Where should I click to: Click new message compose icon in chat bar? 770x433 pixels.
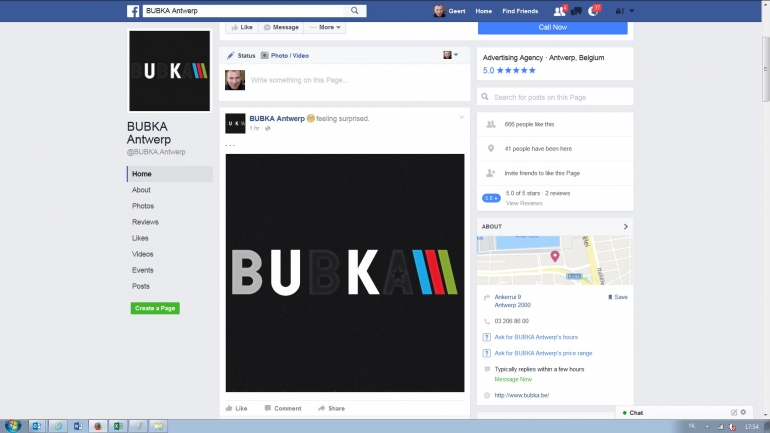tap(734, 412)
